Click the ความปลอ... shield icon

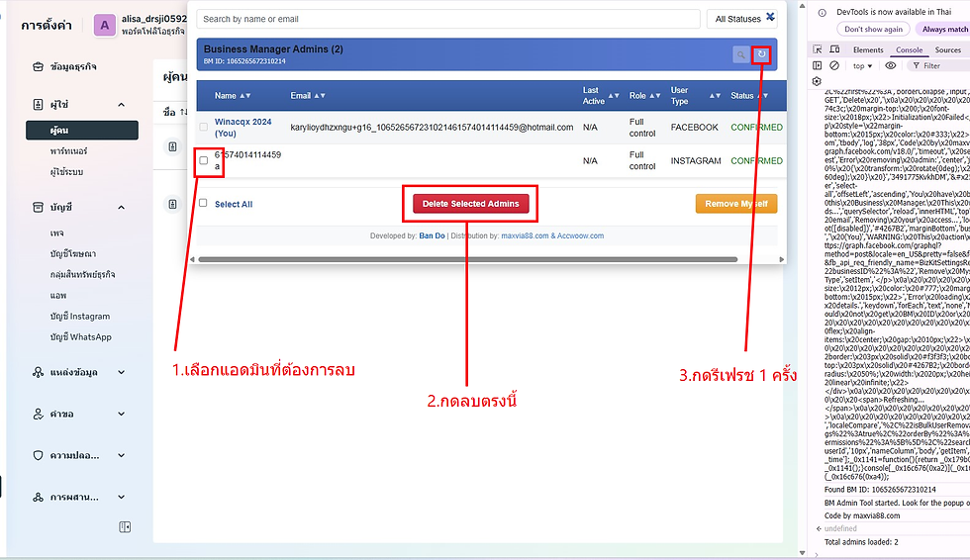tap(38, 455)
